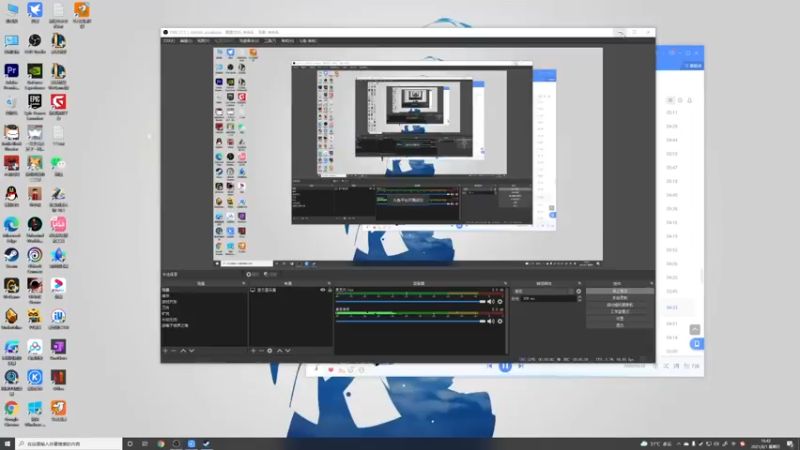This screenshot has width=800, height=450.
Task: Open Desktop Audio track settings gear
Action: [500, 321]
